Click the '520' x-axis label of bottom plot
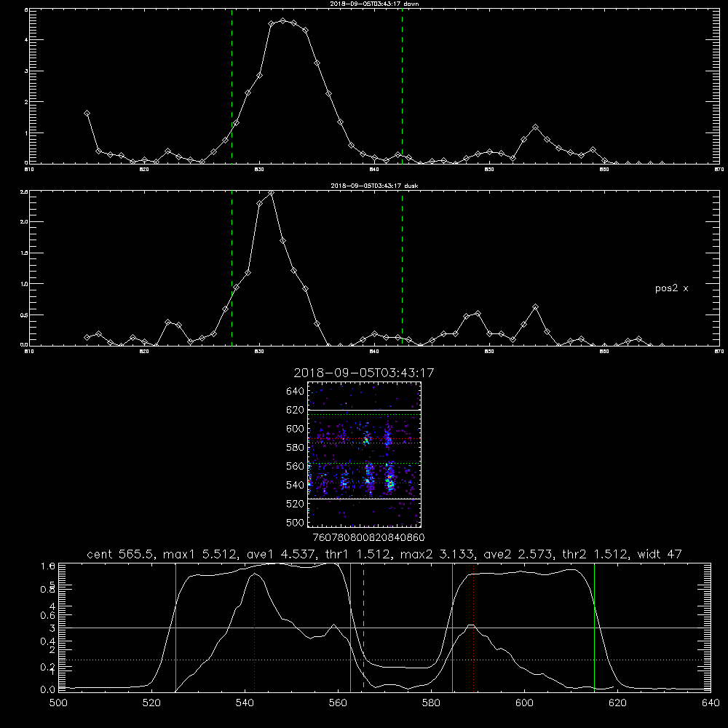This screenshot has width=728, height=728. 152,703
